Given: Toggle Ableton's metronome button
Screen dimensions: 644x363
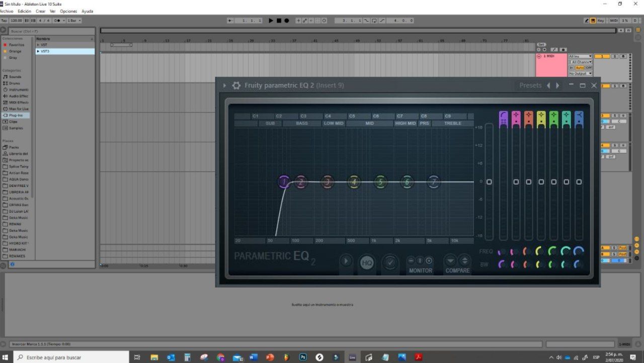Looking at the screenshot, I should click(x=59, y=21).
